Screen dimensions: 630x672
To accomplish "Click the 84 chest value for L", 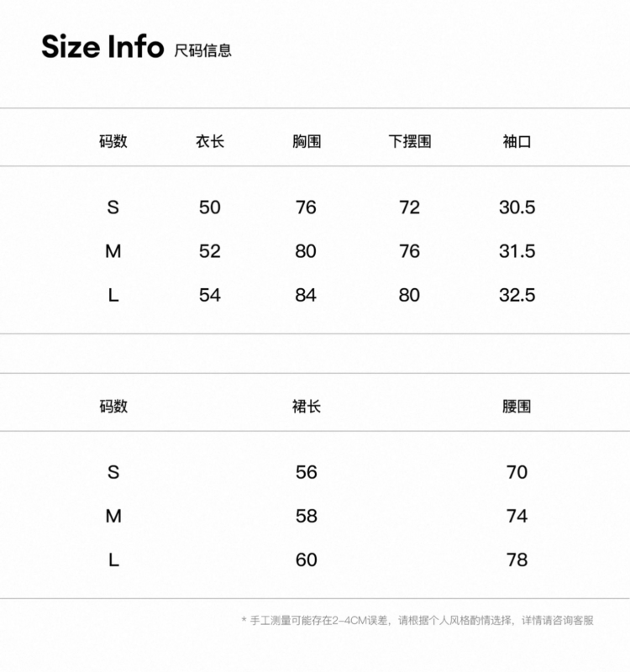I will pyautogui.click(x=306, y=296).
